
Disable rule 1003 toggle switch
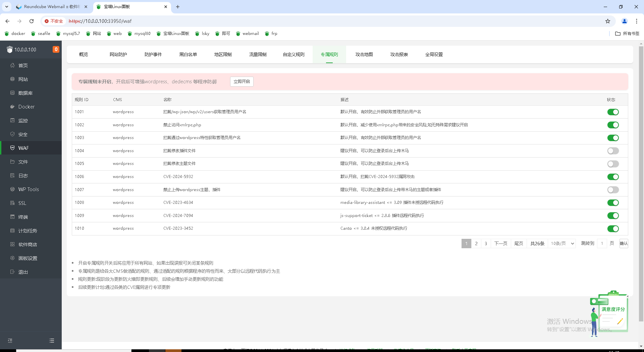point(613,138)
